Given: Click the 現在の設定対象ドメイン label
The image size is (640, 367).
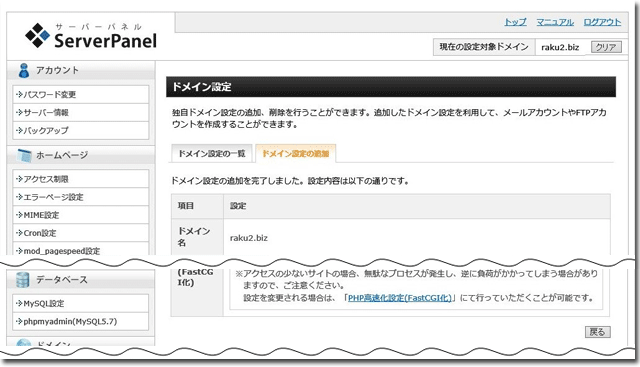Looking at the screenshot, I should pos(484,47).
